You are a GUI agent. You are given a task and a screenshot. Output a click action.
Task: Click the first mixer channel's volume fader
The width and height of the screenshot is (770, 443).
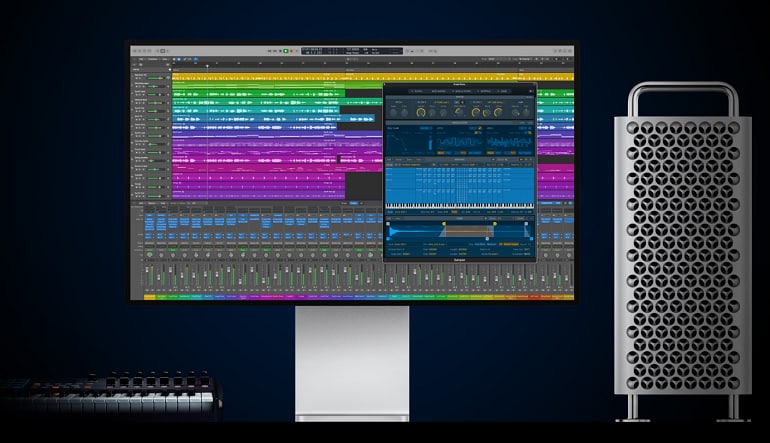[147, 270]
